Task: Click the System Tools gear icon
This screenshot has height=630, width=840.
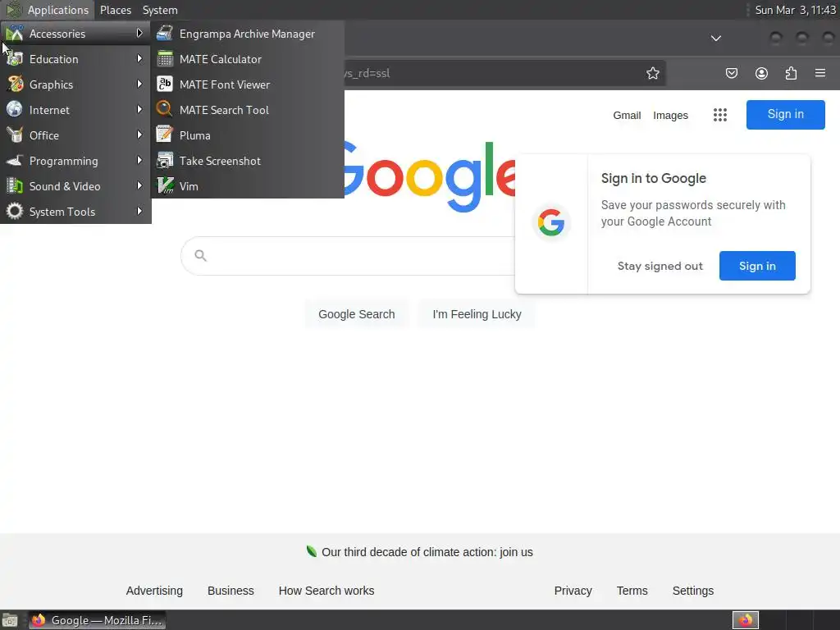Action: [x=15, y=211]
